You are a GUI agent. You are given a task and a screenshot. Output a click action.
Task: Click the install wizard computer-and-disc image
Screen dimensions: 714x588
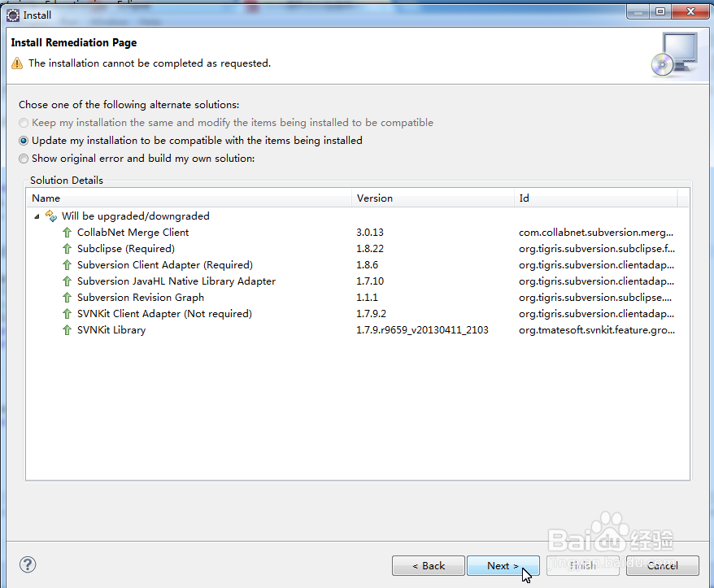click(x=674, y=54)
